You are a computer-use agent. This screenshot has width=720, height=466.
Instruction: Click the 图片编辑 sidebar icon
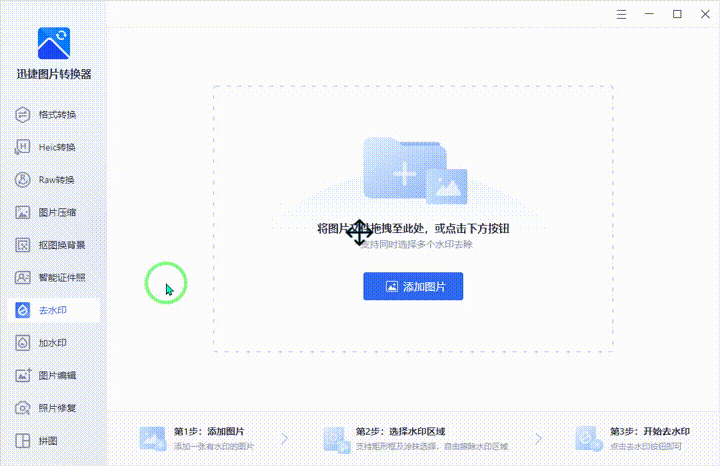tap(22, 375)
